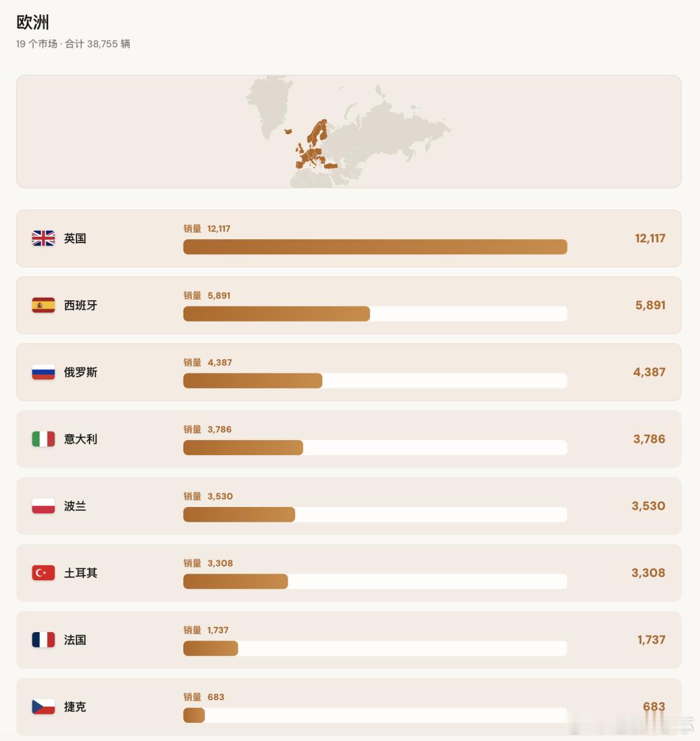Click the United Kingdom flag icon

tap(43, 238)
